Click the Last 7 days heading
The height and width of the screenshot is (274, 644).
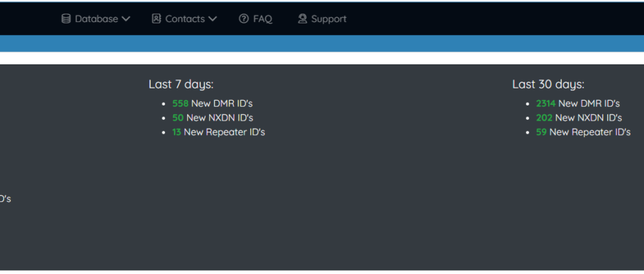[181, 85]
